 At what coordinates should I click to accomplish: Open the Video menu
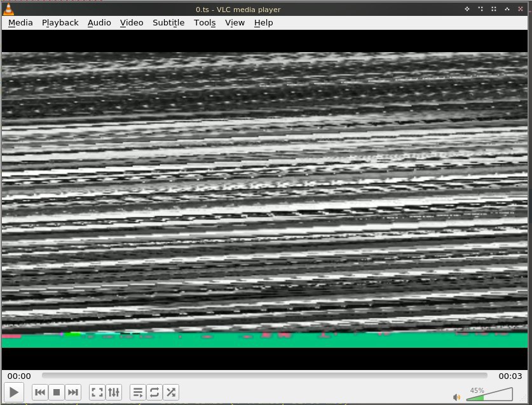tap(132, 23)
